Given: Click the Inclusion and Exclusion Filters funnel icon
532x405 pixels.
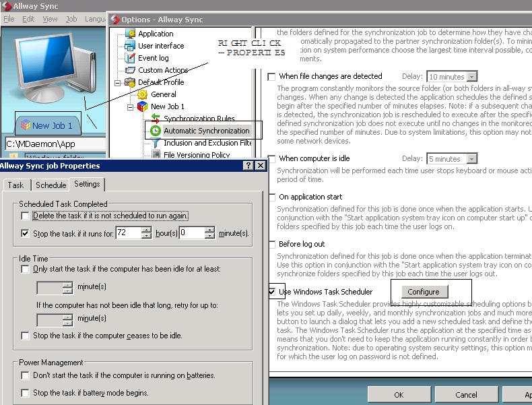Looking at the screenshot, I should click(x=156, y=143).
